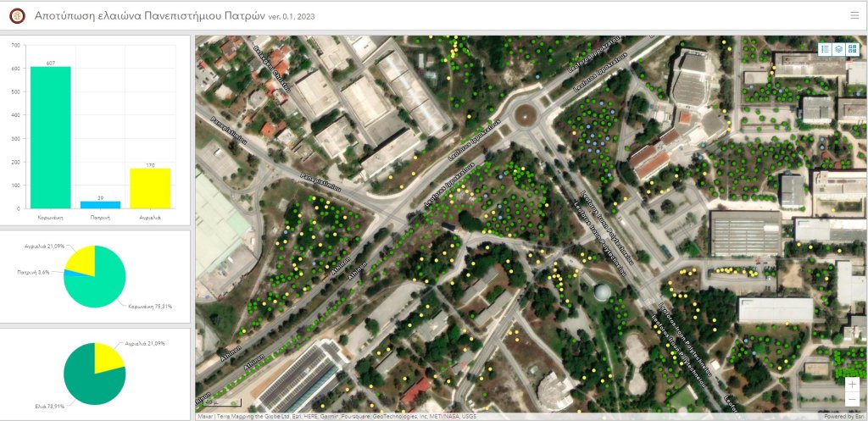Select Αγριελιά 21,09% slice in variety pie
868x421 pixels.
(82, 259)
